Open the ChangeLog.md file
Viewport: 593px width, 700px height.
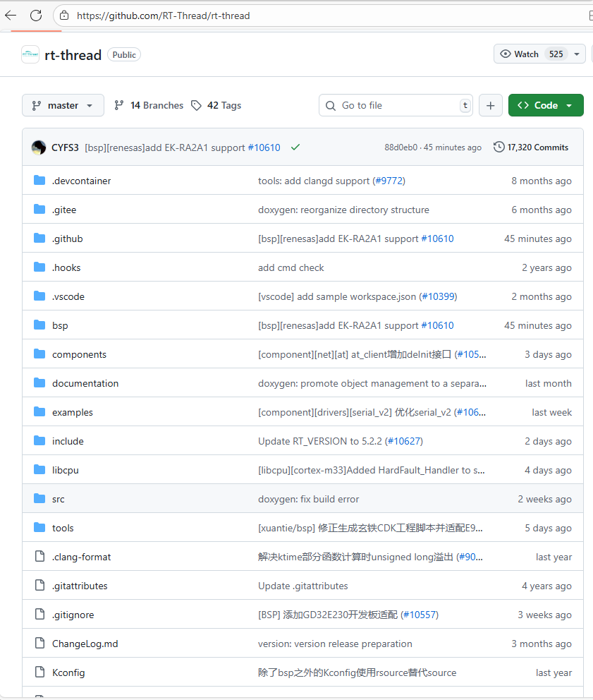tap(85, 644)
